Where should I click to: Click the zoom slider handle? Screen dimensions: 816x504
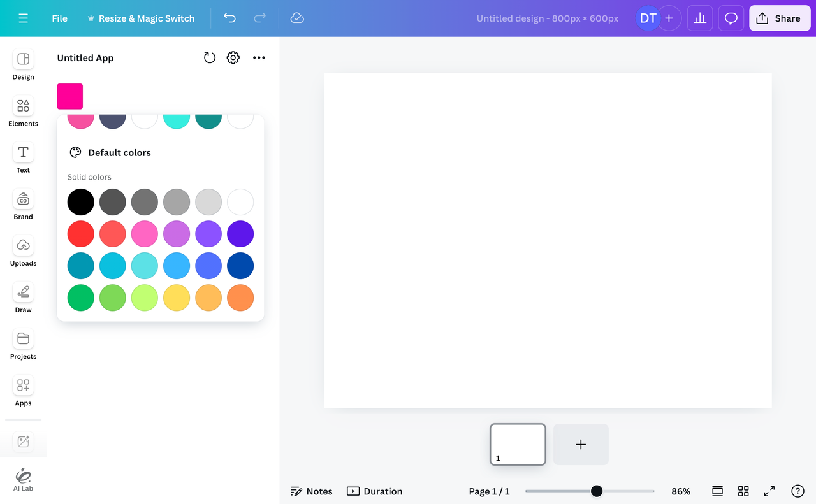tap(597, 491)
